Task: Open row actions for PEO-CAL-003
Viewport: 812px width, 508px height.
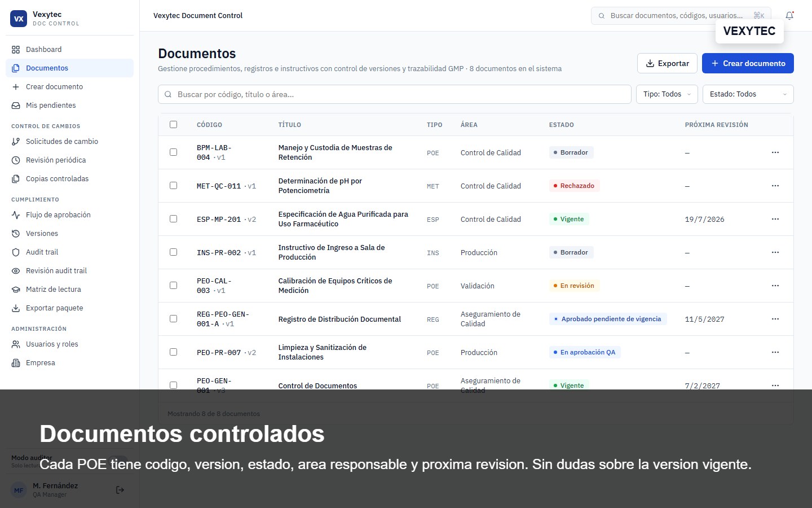Action: click(x=775, y=286)
